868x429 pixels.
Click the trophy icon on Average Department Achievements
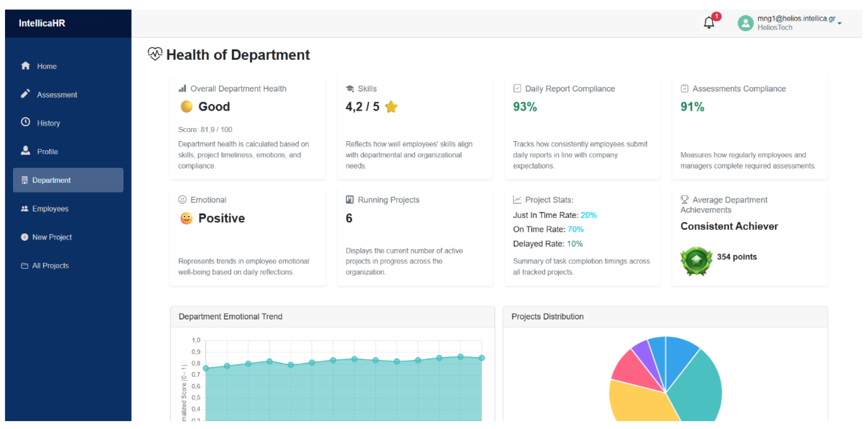pos(684,199)
